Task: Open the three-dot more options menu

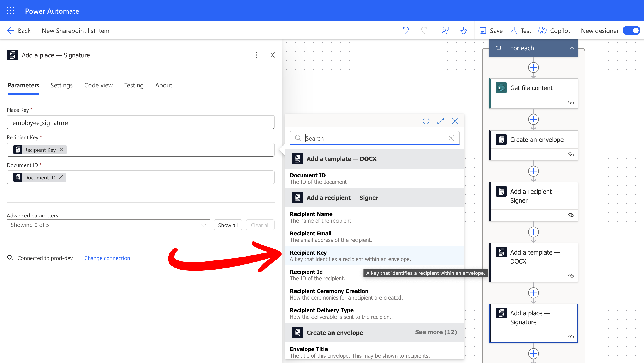Action: click(x=256, y=55)
